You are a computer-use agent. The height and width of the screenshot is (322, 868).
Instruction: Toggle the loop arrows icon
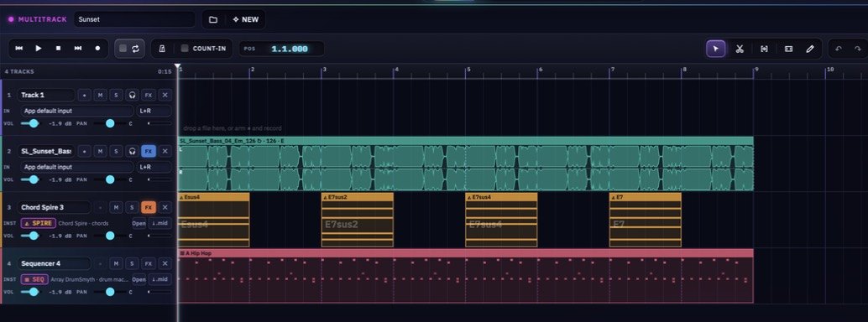coord(136,49)
